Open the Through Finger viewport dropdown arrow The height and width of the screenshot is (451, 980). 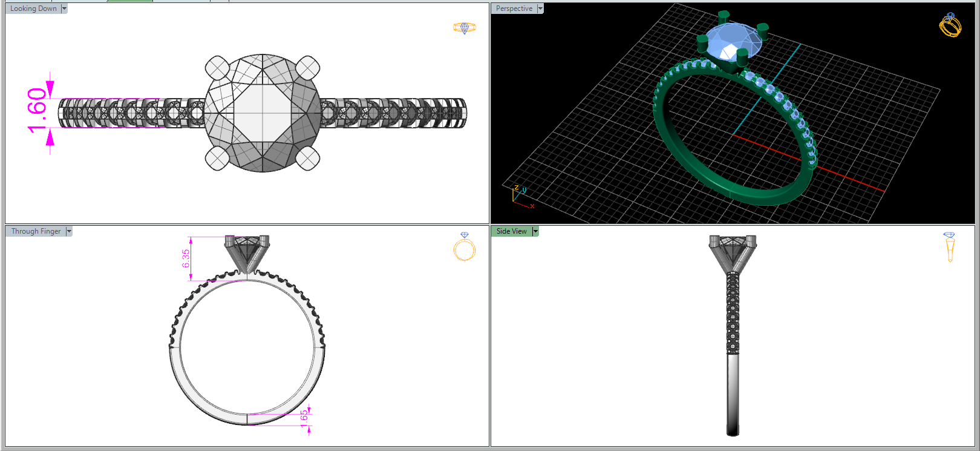[69, 231]
